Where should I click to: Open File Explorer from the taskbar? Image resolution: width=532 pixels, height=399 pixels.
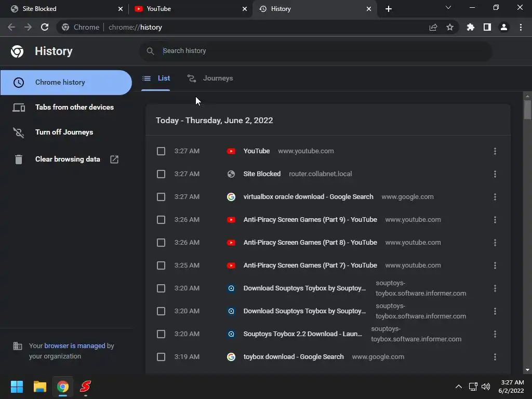pos(39,387)
